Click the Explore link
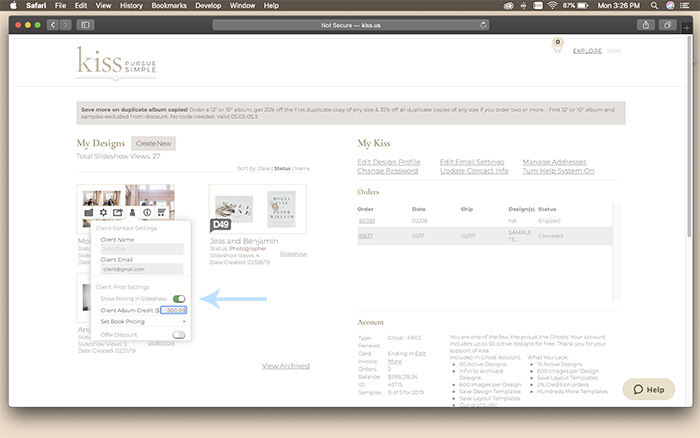The image size is (700, 438). pyautogui.click(x=588, y=51)
